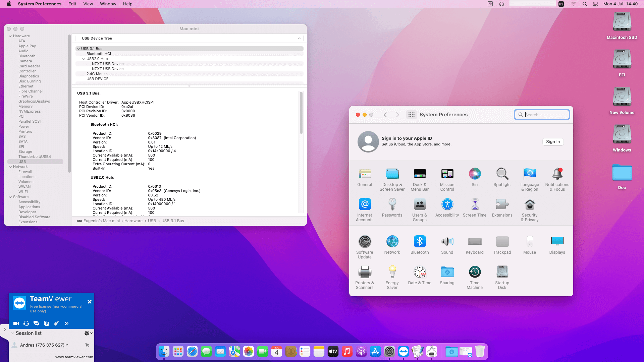Open Screen Time preferences

click(x=475, y=208)
